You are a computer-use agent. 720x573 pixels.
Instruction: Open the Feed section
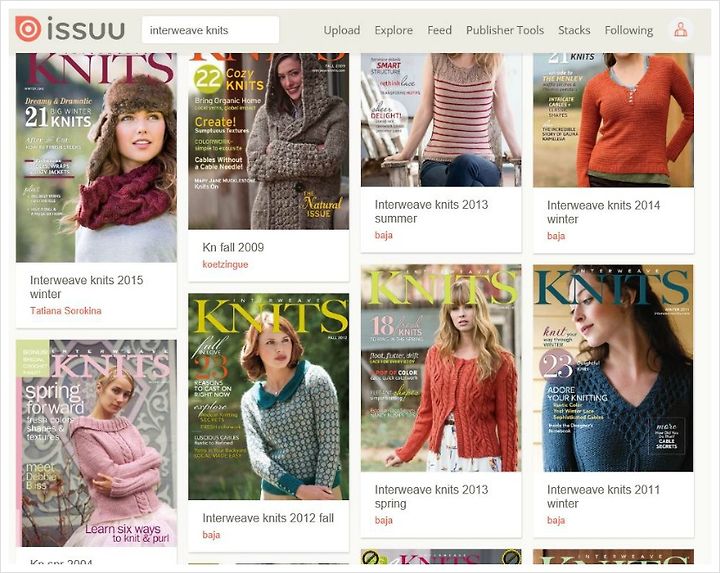[x=439, y=30]
